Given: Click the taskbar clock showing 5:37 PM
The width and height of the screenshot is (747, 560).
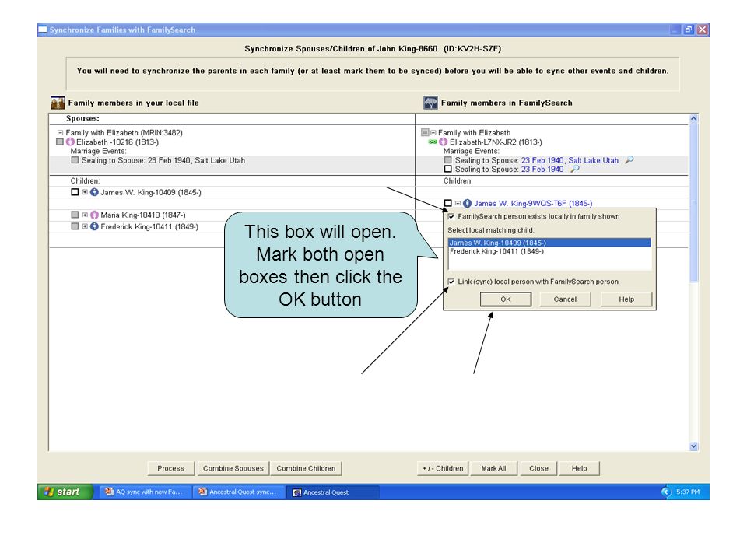Looking at the screenshot, I should click(x=688, y=492).
